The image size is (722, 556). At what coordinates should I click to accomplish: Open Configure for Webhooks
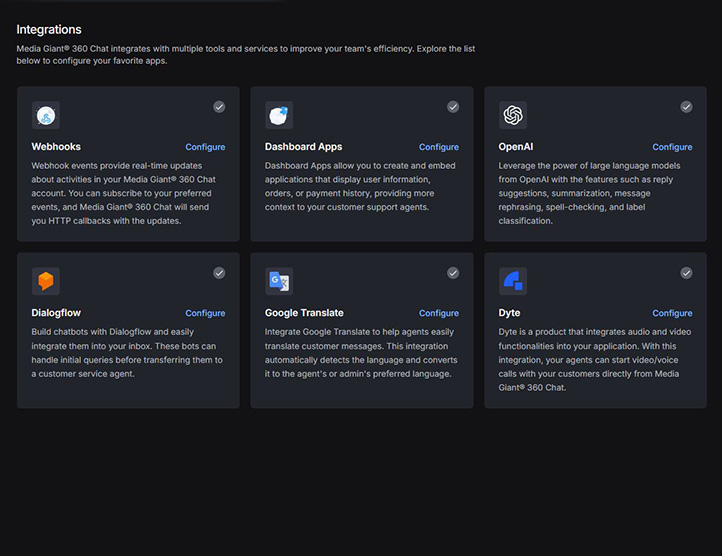[205, 147]
